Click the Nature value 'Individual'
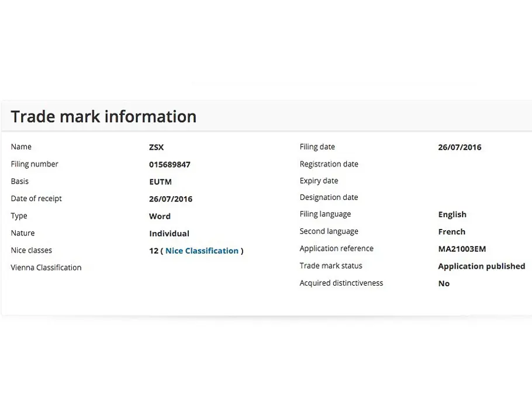 170,234
